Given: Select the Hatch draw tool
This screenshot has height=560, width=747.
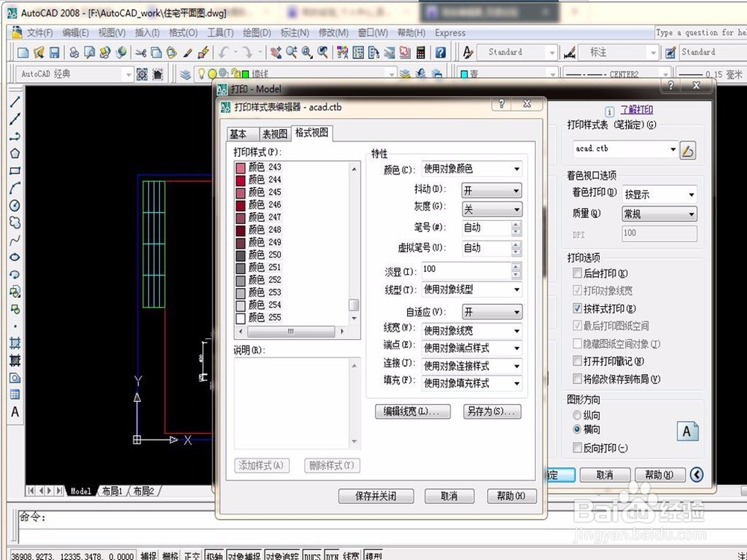Looking at the screenshot, I should pos(15,343).
